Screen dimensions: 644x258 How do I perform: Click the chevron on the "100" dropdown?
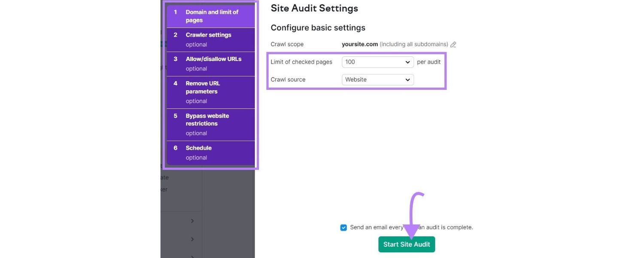407,62
